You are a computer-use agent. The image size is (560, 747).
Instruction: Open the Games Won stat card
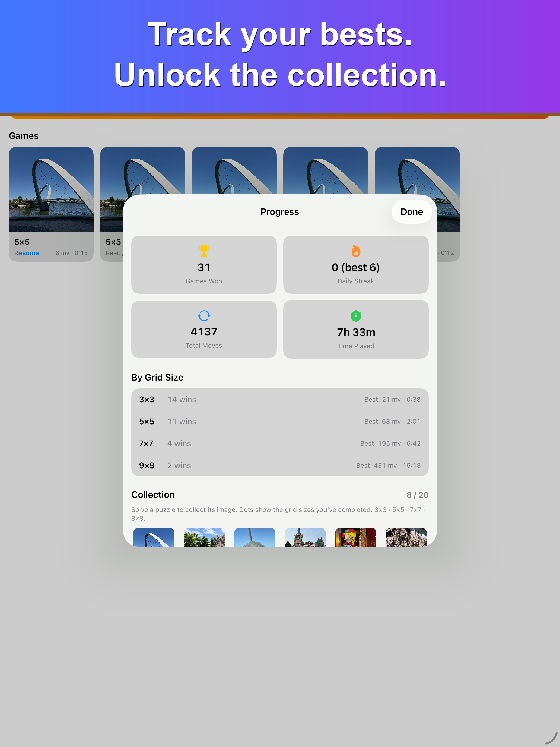[204, 264]
